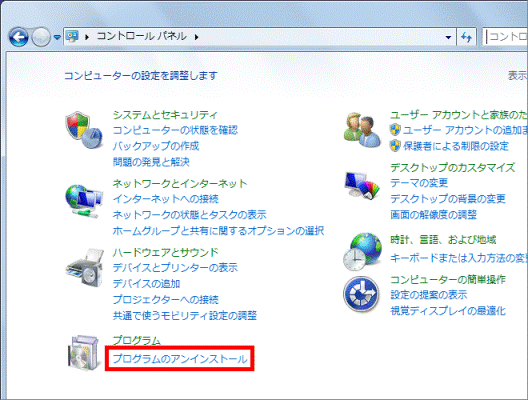Image resolution: width=528 pixels, height=400 pixels.
Task: Open 時計、言語、および地域 category
Action: tap(443, 240)
